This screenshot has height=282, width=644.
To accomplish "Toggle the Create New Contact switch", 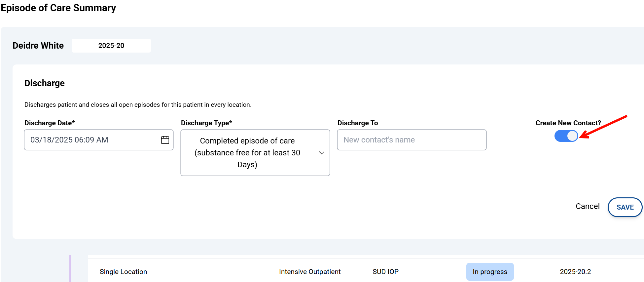I will 566,136.
